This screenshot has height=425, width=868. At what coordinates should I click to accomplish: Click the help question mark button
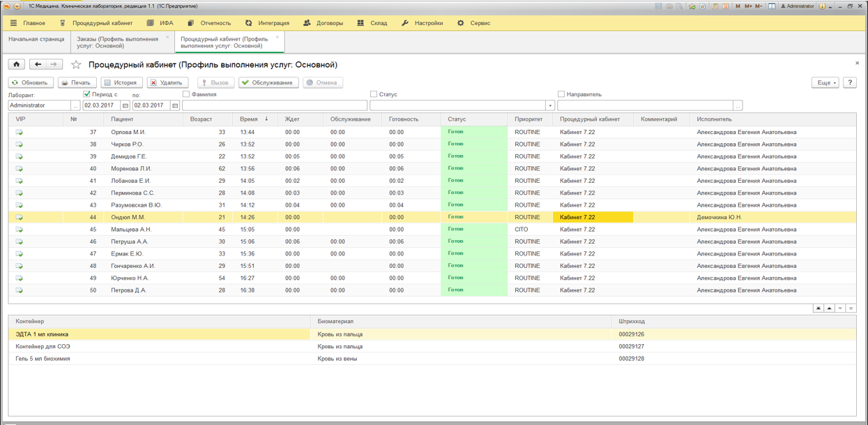[850, 82]
